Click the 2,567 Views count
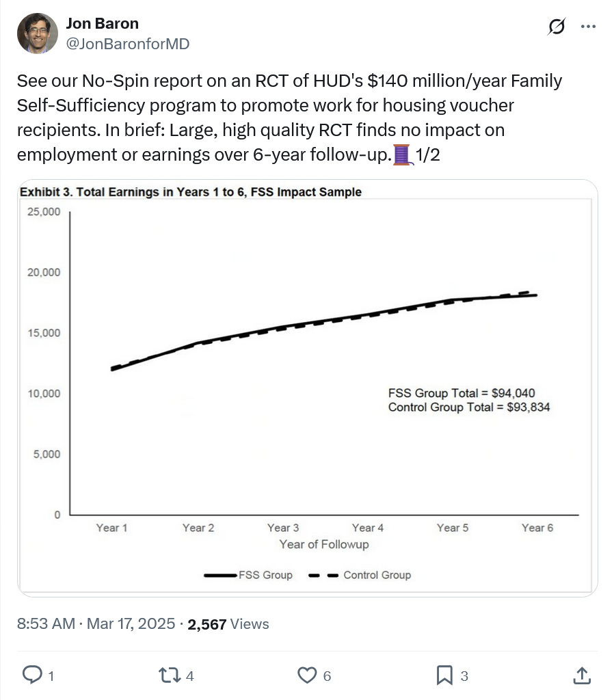 228,623
